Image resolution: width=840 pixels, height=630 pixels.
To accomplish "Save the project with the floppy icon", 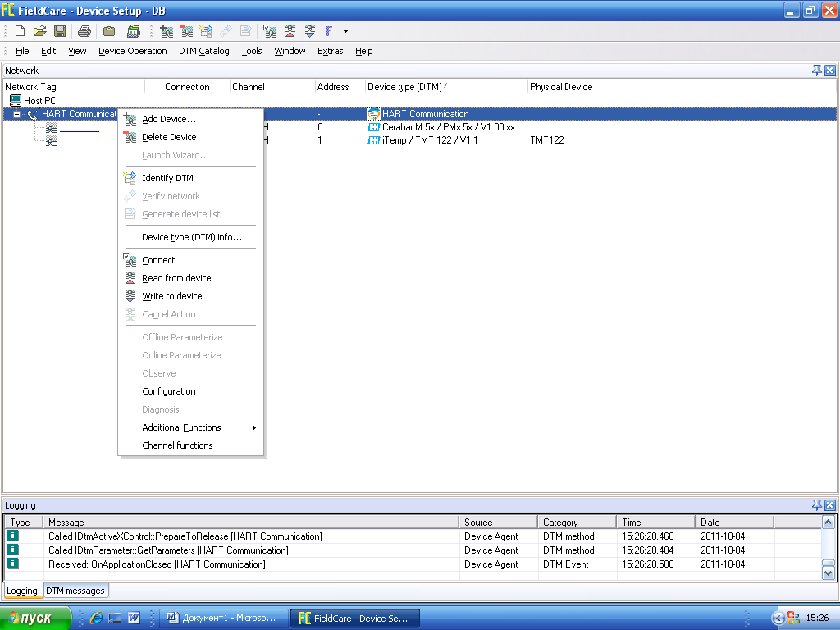I will pos(59,31).
